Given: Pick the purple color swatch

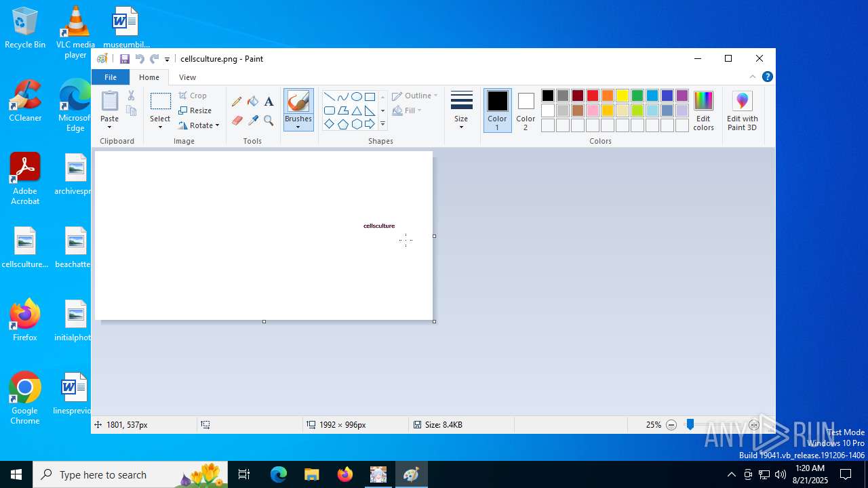Looking at the screenshot, I should click(x=682, y=96).
